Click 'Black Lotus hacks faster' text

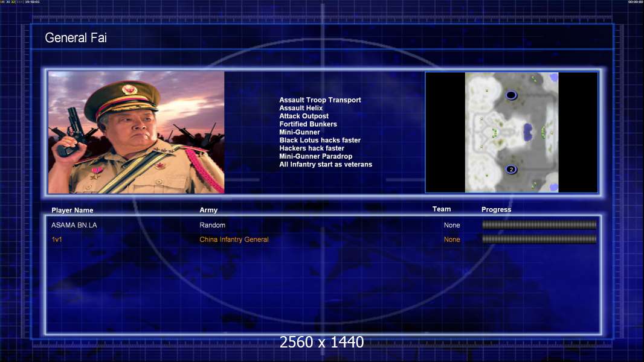point(320,140)
